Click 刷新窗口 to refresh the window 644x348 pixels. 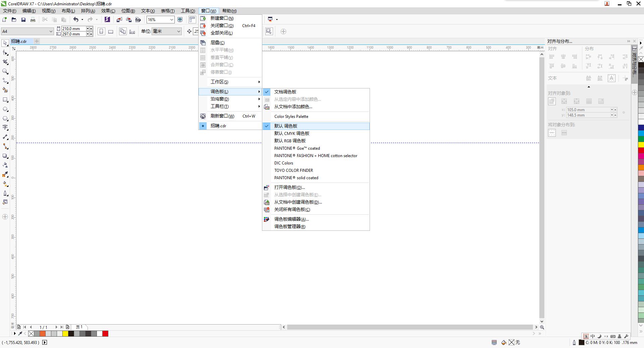pos(230,116)
